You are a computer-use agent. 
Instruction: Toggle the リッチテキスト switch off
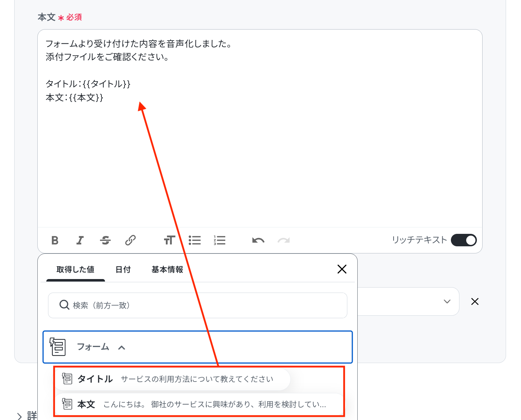tap(464, 240)
